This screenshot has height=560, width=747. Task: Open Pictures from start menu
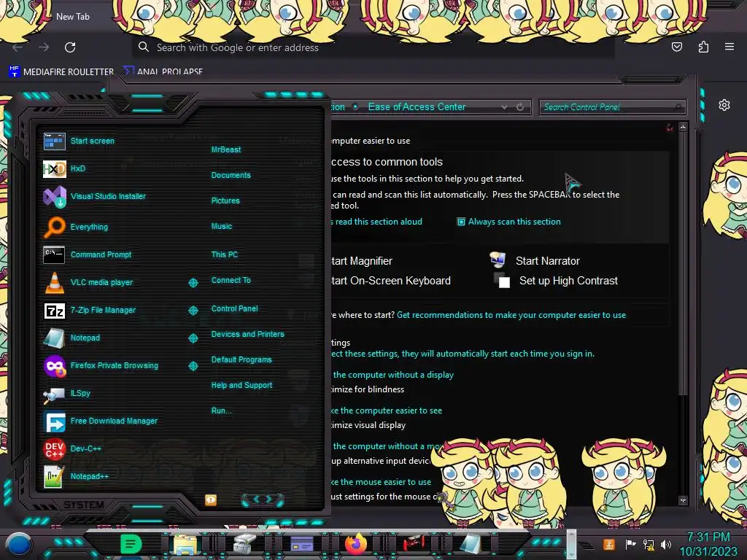point(226,201)
